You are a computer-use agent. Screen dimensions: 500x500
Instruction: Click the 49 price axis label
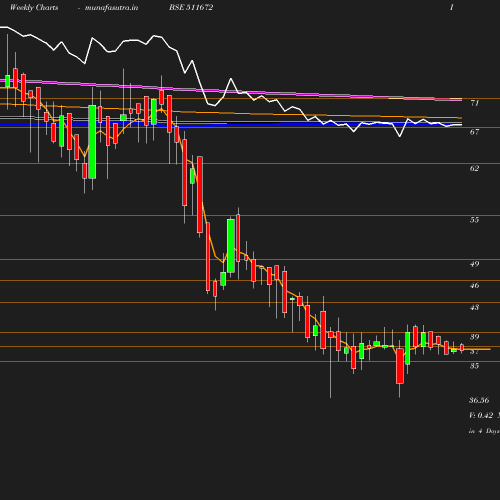pyautogui.click(x=475, y=264)
